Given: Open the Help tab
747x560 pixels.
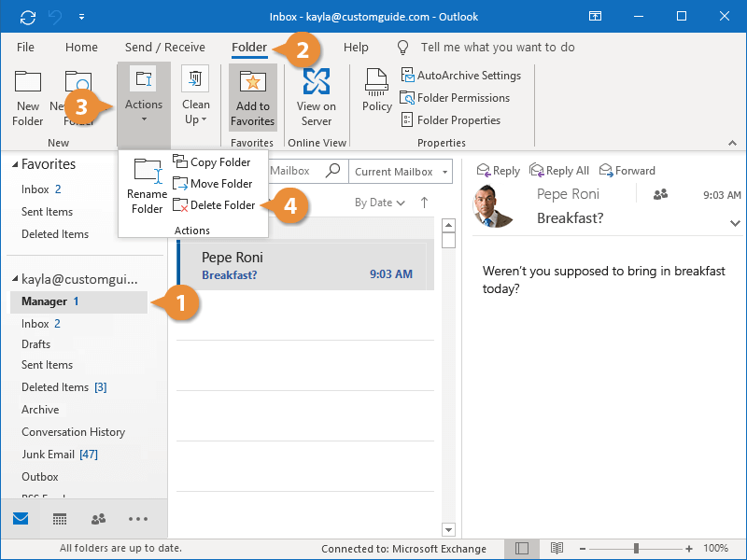Looking at the screenshot, I should pyautogui.click(x=356, y=48).
